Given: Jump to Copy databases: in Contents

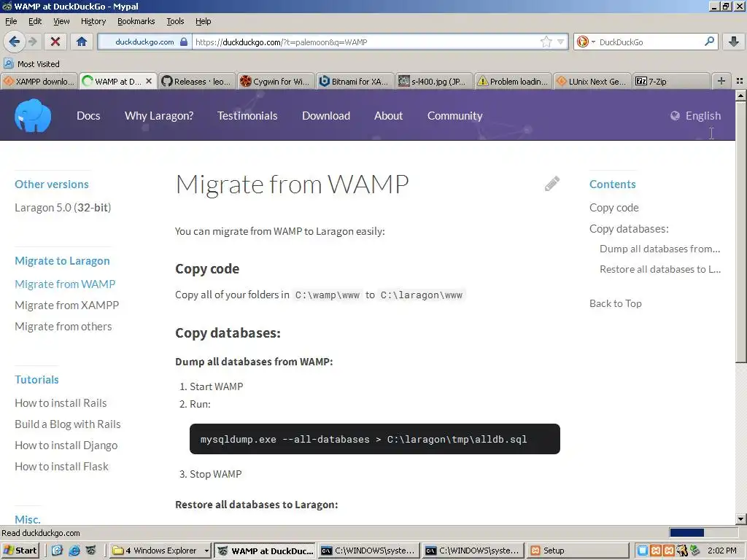Looking at the screenshot, I should (x=629, y=229).
